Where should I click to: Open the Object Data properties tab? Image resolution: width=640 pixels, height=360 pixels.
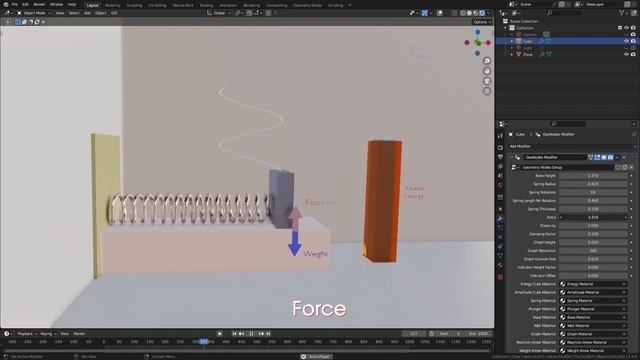500,256
